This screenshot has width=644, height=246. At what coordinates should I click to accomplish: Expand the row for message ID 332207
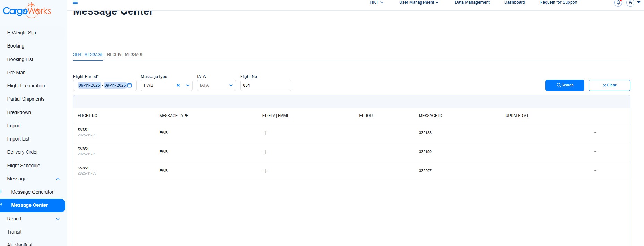pos(595,171)
